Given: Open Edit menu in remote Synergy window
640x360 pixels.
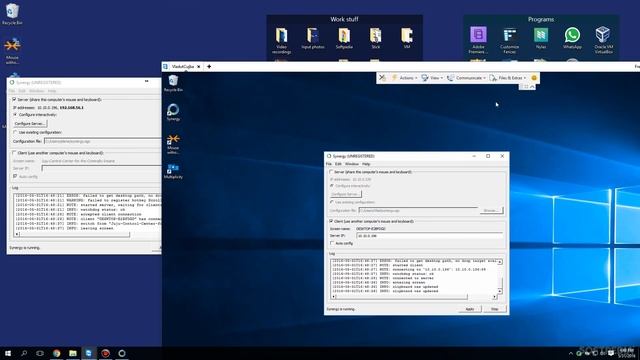Looking at the screenshot, I should (x=338, y=164).
